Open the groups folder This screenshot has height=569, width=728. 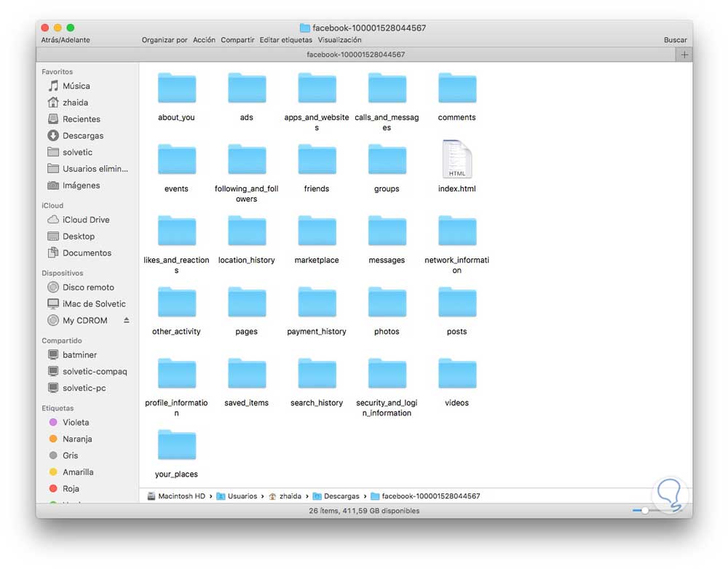387,159
